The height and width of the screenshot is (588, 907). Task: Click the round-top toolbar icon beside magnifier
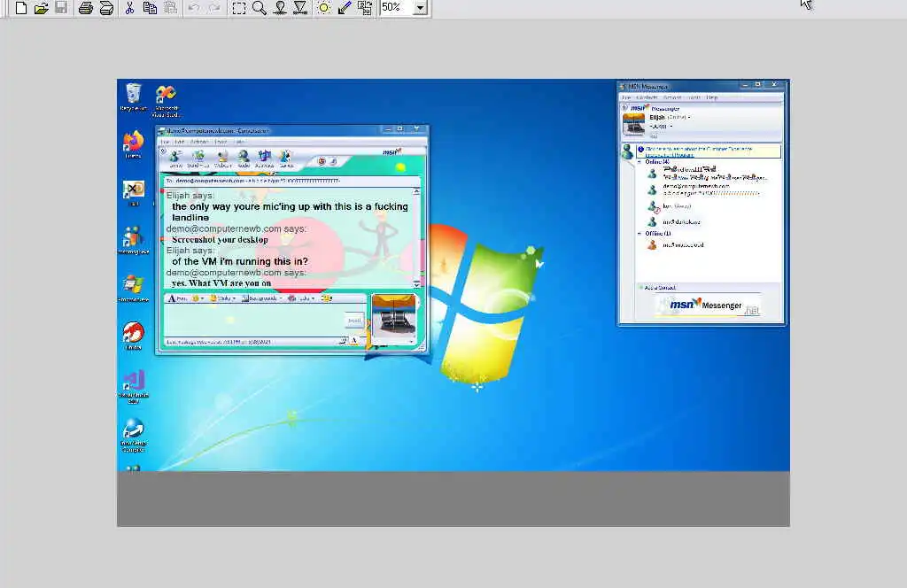click(x=280, y=7)
